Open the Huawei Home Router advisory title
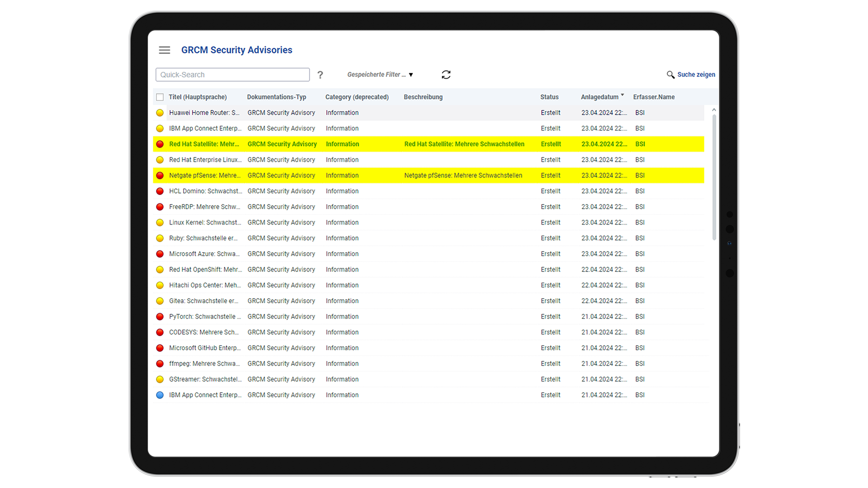 (204, 113)
